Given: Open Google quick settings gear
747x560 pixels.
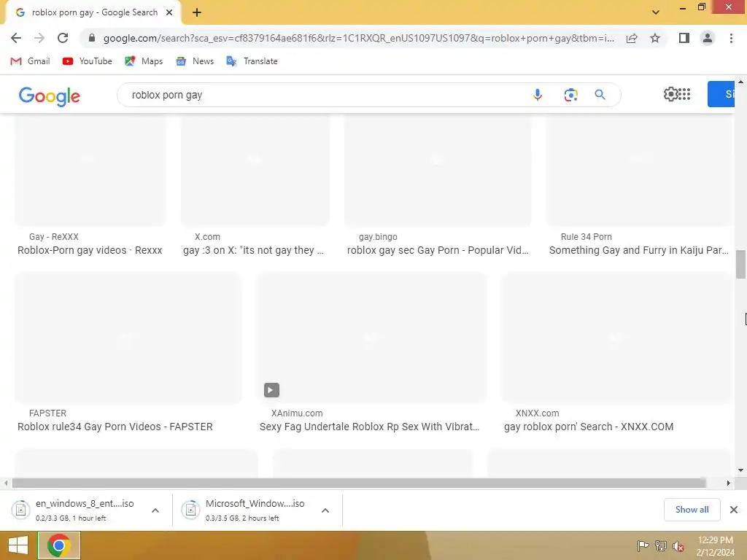Looking at the screenshot, I should tap(671, 94).
